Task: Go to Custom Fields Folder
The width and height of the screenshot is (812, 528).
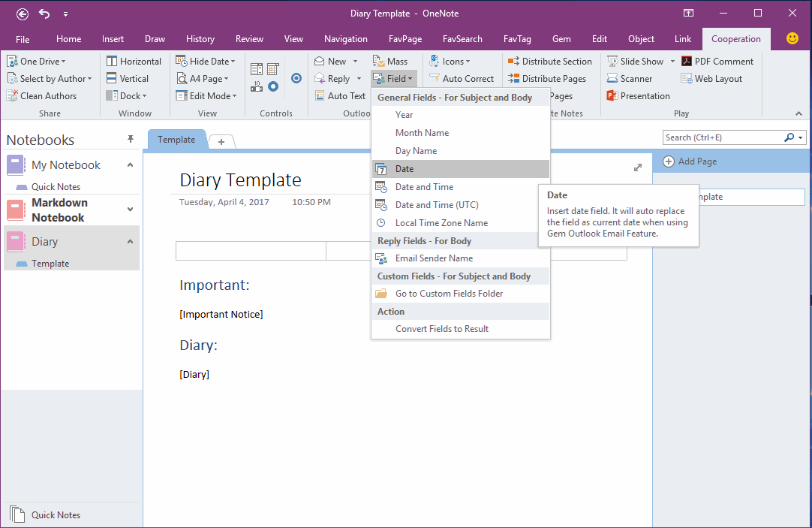Action: [460, 293]
